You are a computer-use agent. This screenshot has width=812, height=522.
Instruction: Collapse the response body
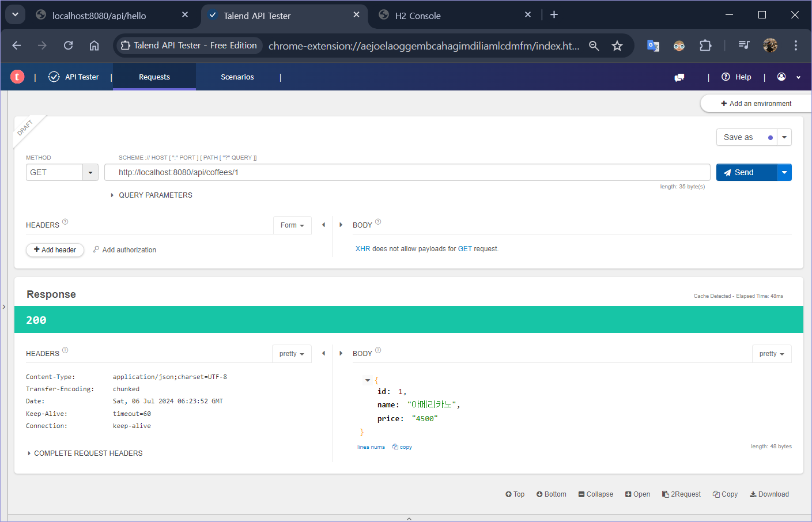(x=596, y=494)
